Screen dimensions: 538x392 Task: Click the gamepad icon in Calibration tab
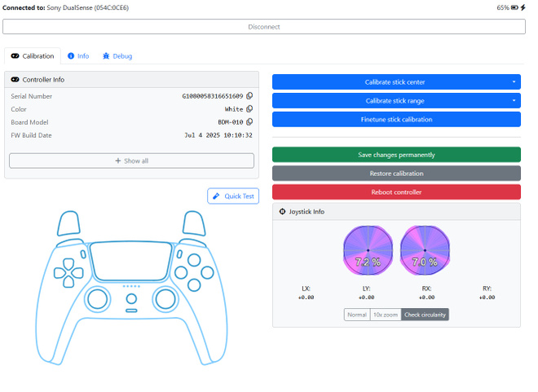point(15,56)
